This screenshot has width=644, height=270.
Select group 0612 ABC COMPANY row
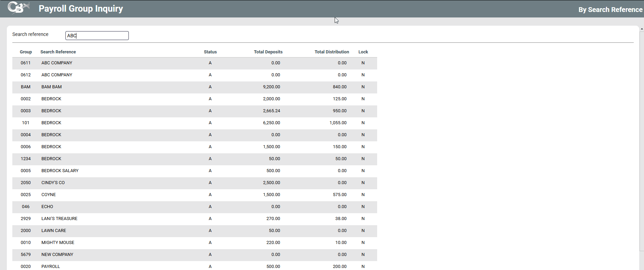(x=57, y=75)
